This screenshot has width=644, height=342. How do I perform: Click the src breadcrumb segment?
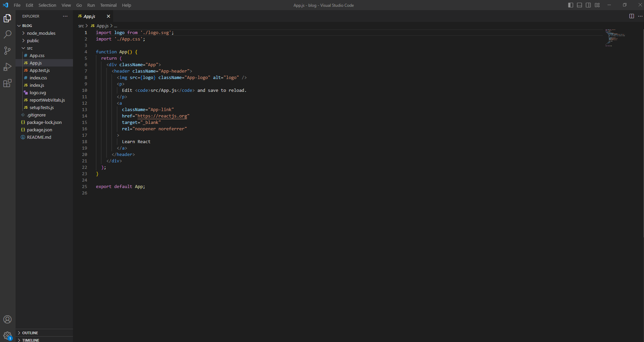pyautogui.click(x=81, y=26)
